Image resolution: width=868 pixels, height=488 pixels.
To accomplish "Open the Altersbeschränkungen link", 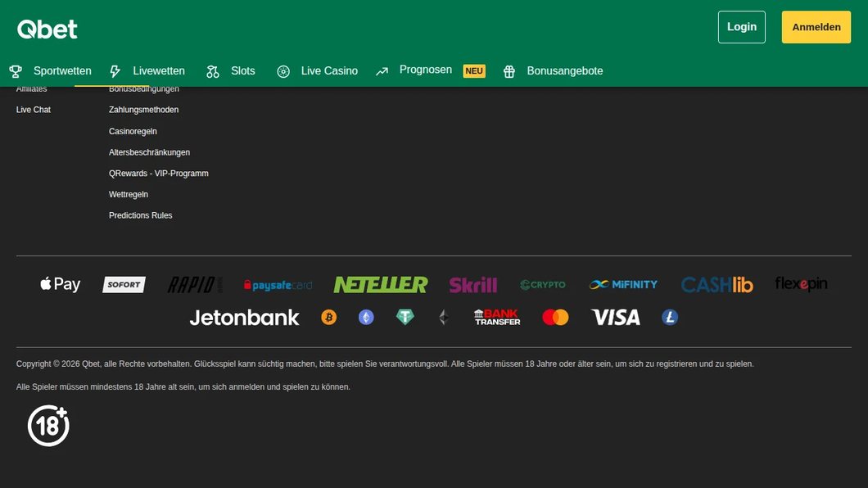I will click(150, 152).
